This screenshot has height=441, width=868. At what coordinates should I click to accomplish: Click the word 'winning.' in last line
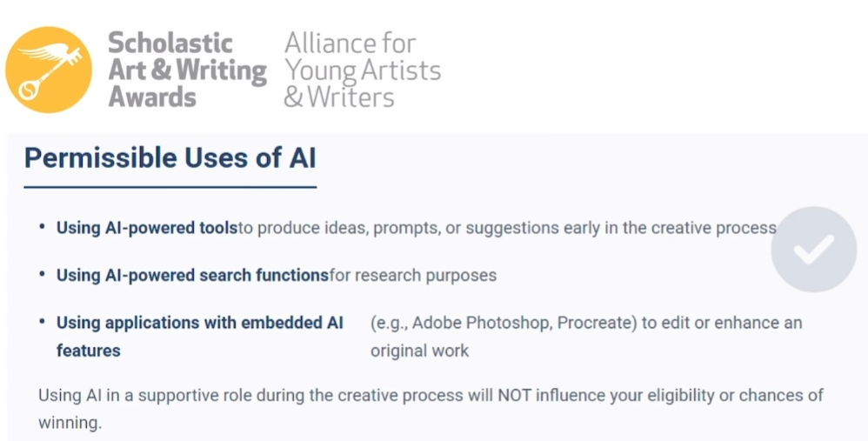tap(70, 424)
